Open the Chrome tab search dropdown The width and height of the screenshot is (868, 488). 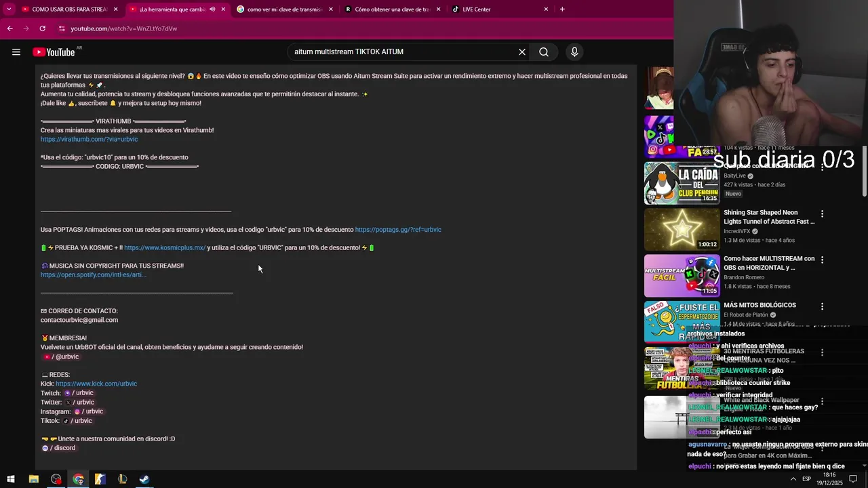[9, 9]
